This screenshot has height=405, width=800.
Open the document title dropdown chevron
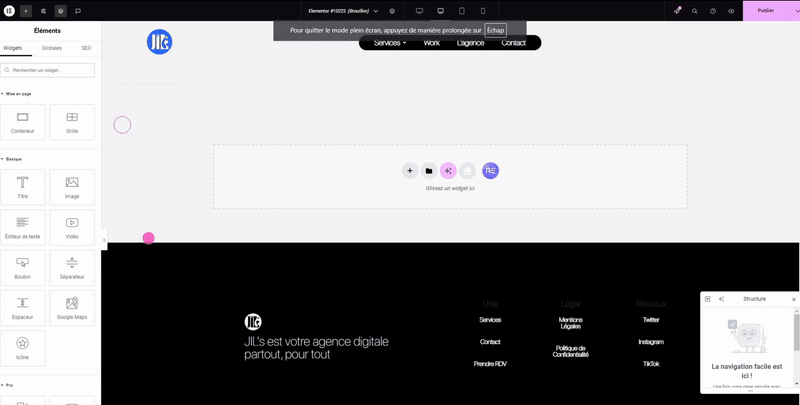tap(376, 11)
